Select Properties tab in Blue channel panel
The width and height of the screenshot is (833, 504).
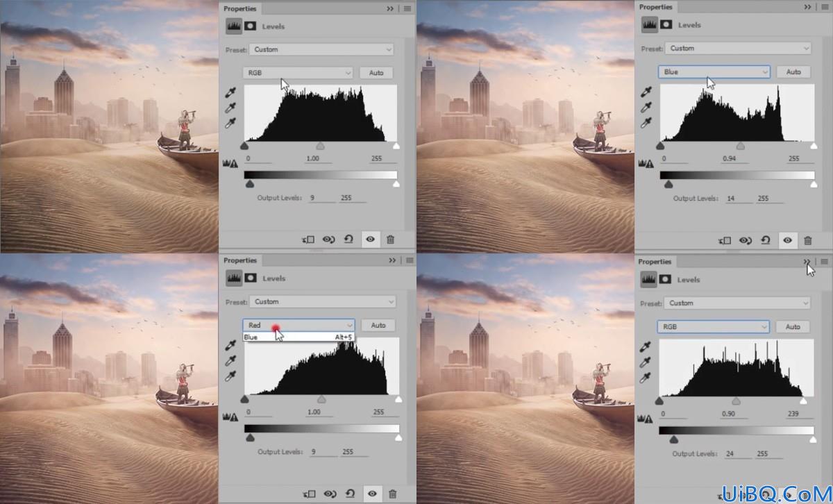(x=657, y=7)
